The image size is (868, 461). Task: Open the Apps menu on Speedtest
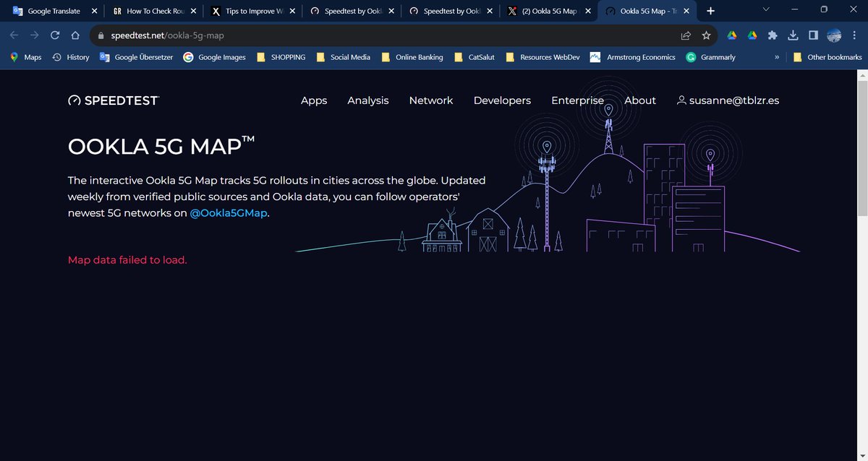click(x=314, y=100)
